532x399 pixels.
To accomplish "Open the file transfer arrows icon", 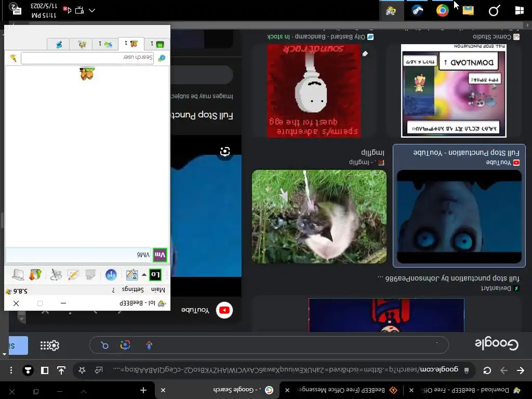I will (35, 274).
